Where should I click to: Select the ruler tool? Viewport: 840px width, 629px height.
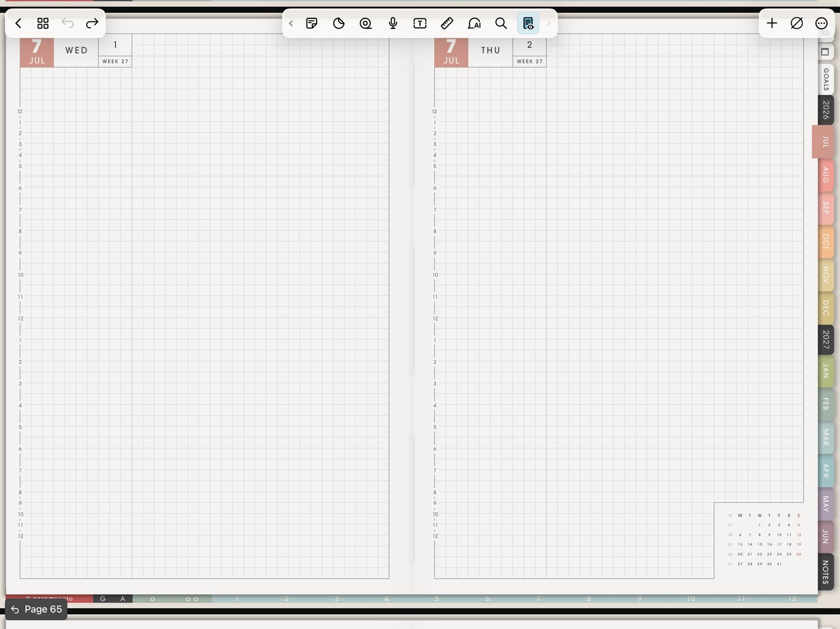(x=447, y=23)
